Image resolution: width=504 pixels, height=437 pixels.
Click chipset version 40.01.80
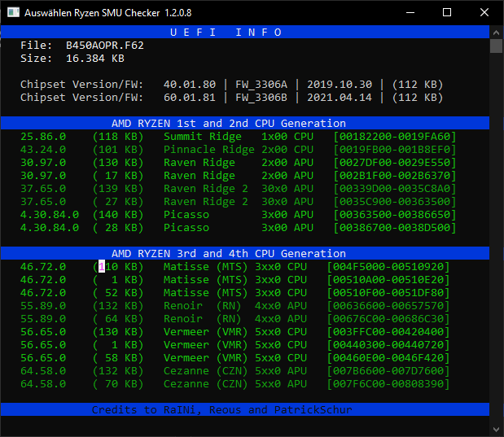(190, 85)
